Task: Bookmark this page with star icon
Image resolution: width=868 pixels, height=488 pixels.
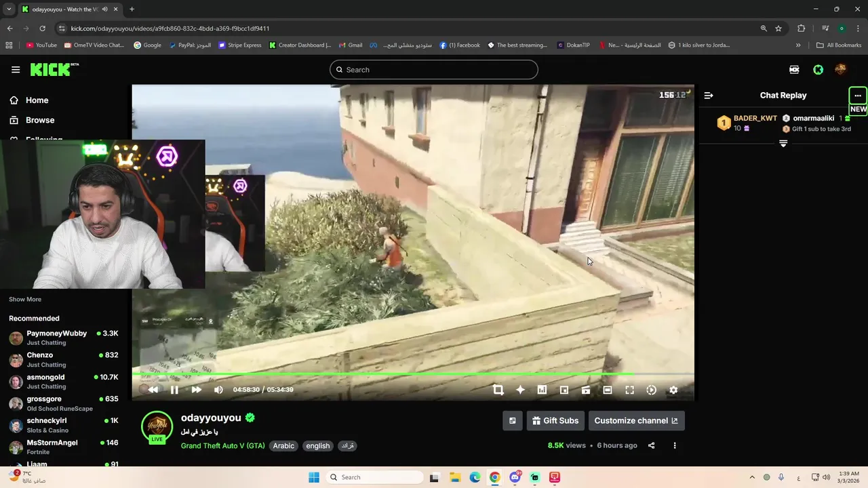Action: click(778, 28)
